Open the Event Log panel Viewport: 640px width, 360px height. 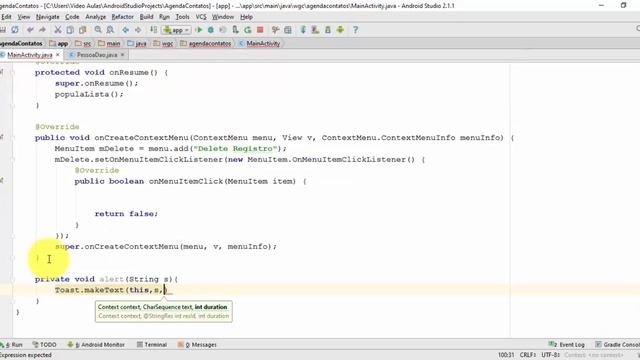[567, 344]
